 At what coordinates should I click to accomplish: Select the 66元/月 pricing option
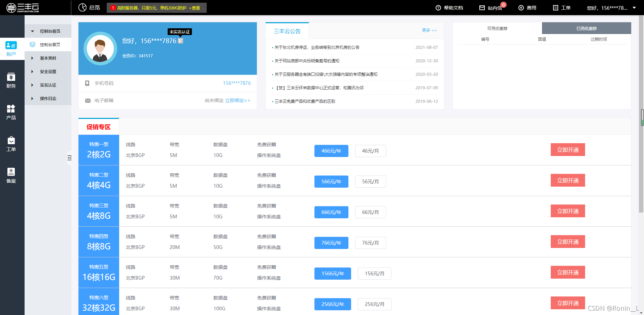tap(370, 212)
